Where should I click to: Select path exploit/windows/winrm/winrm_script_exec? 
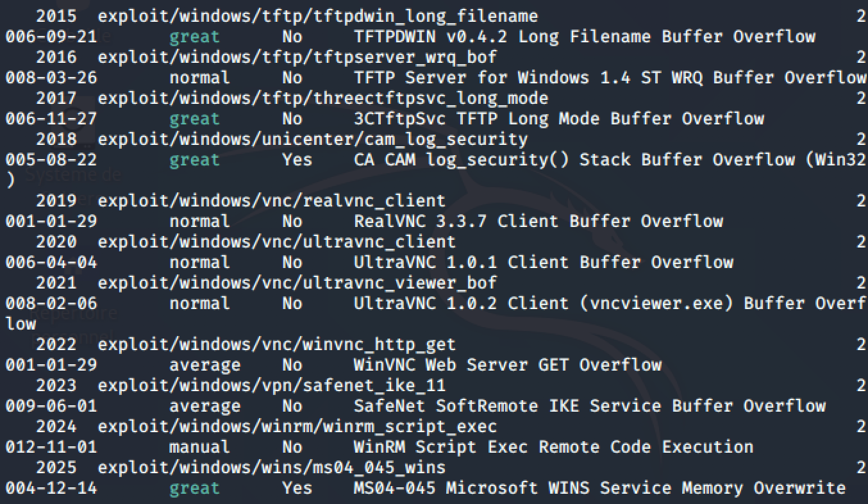pos(297,426)
